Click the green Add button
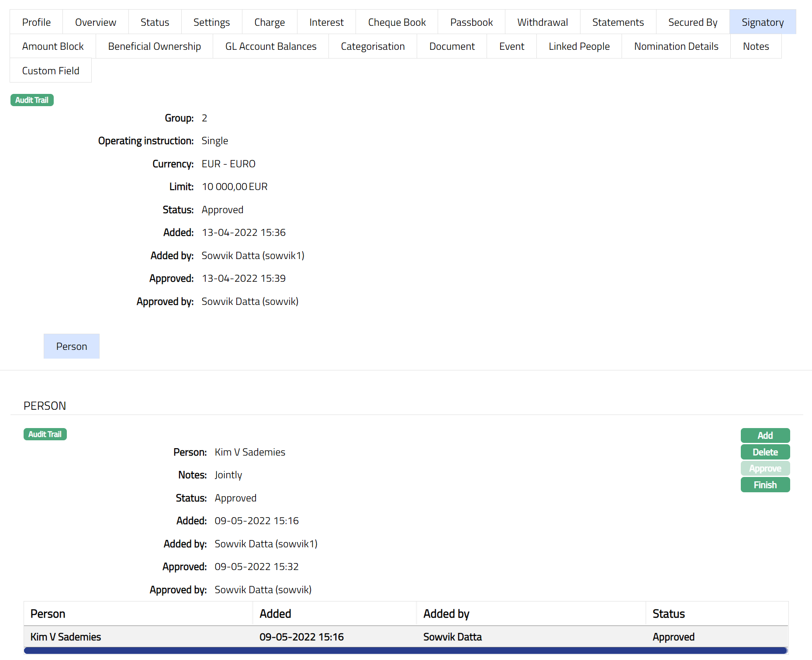The width and height of the screenshot is (812, 660). [x=765, y=435]
